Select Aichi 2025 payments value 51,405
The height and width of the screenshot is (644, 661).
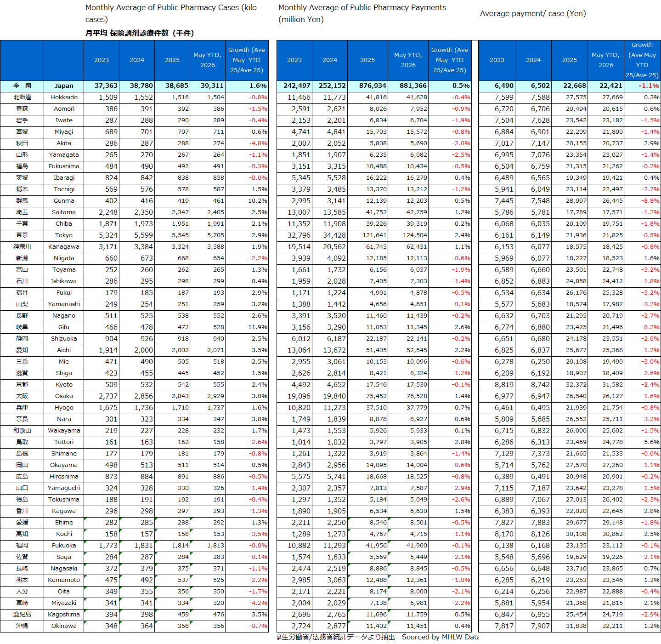click(367, 350)
